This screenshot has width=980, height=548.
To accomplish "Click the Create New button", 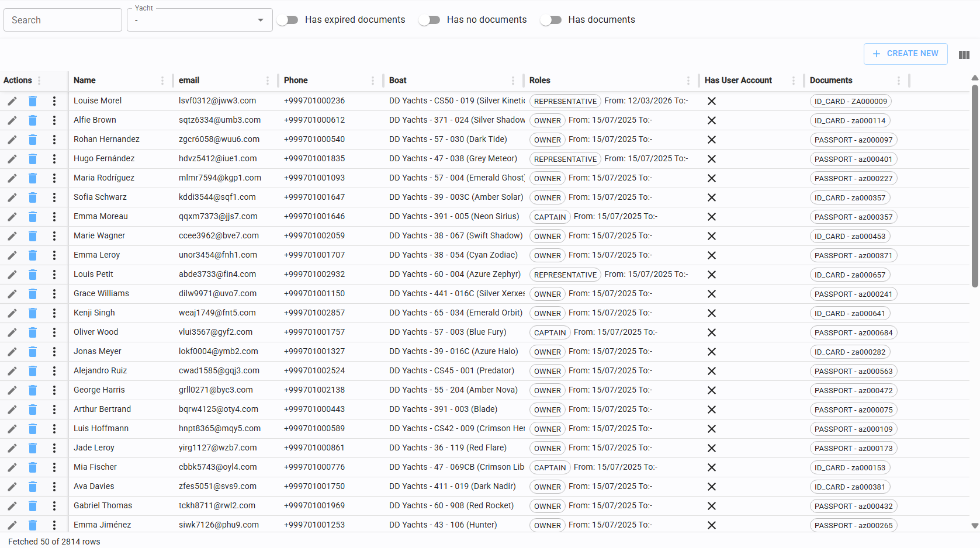I will click(x=905, y=54).
